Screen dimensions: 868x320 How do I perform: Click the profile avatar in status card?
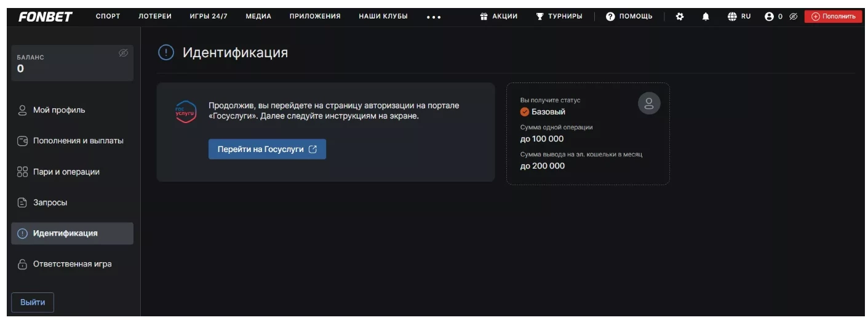click(649, 103)
